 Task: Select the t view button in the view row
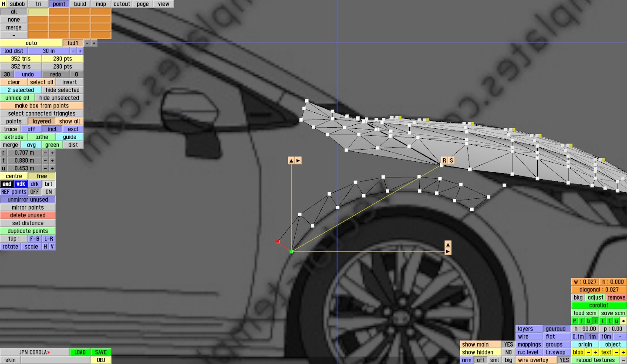pos(610,321)
